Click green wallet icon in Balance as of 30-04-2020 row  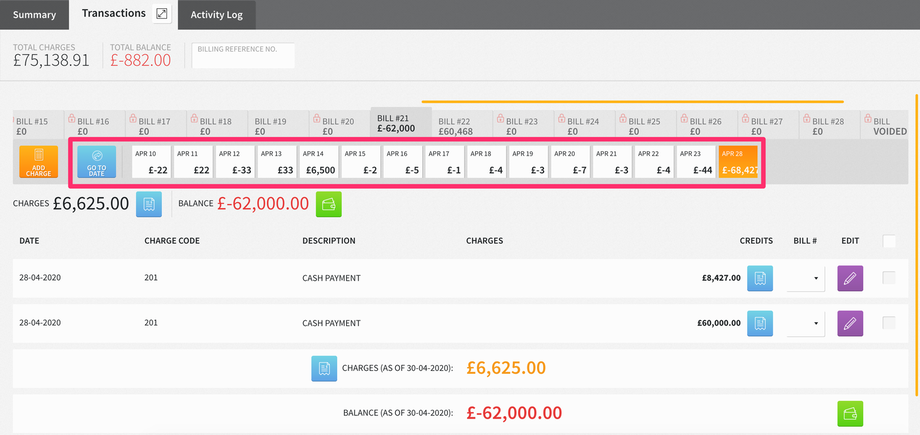[x=850, y=413]
